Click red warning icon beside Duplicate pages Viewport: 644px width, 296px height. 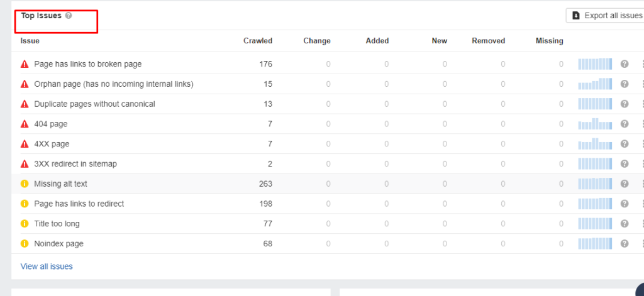(25, 104)
